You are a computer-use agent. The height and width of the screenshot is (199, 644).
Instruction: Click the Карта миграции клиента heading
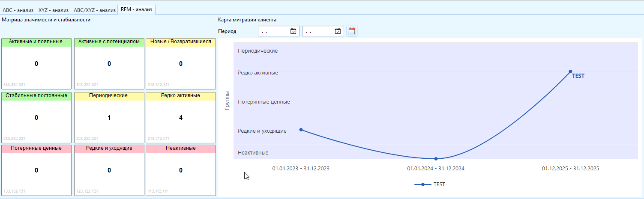(x=247, y=20)
